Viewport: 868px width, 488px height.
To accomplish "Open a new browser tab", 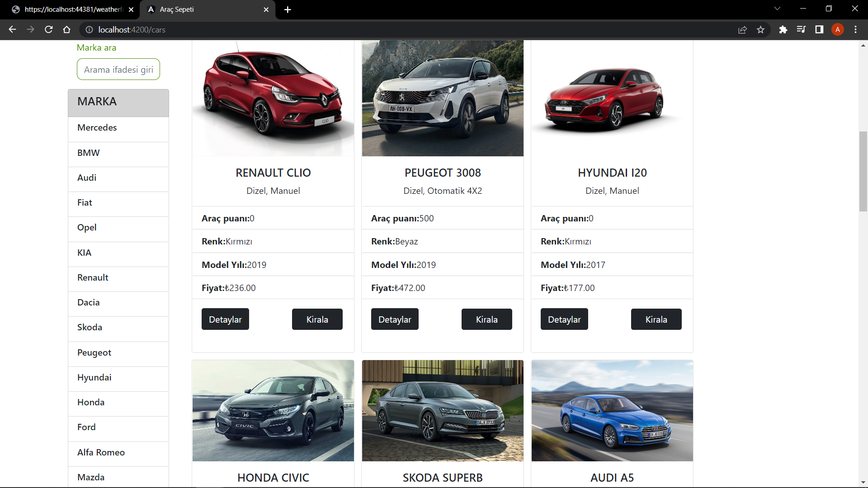I will click(288, 9).
